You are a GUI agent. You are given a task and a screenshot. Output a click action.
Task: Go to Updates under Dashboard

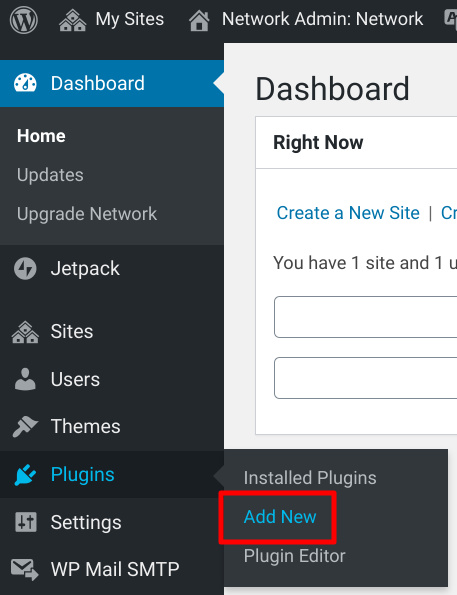50,175
